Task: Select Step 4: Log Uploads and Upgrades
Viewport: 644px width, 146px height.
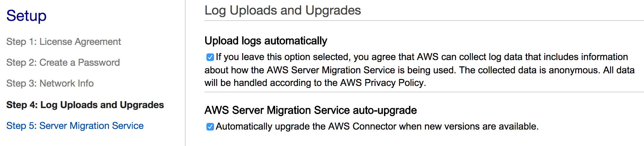Action: 85,105
